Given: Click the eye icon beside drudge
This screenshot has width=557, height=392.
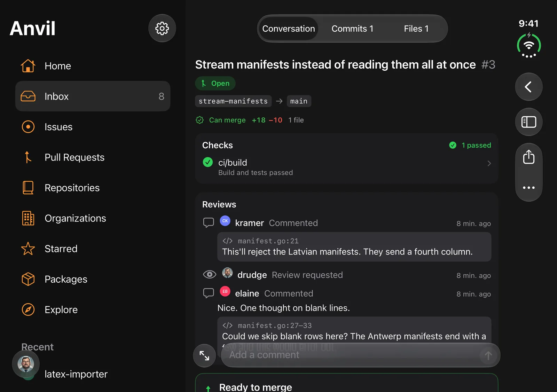Looking at the screenshot, I should click(209, 274).
